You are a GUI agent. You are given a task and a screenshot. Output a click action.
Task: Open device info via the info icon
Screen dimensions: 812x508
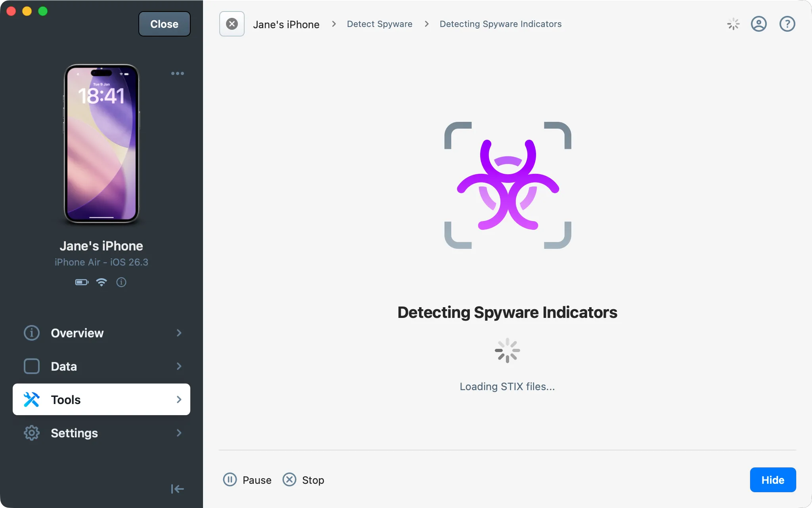[121, 282]
